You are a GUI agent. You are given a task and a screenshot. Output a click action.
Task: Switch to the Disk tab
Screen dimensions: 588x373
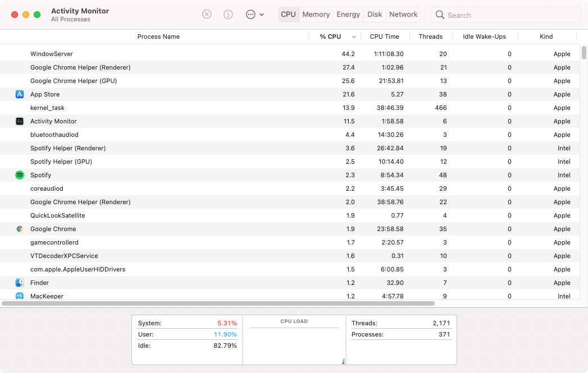click(x=375, y=14)
